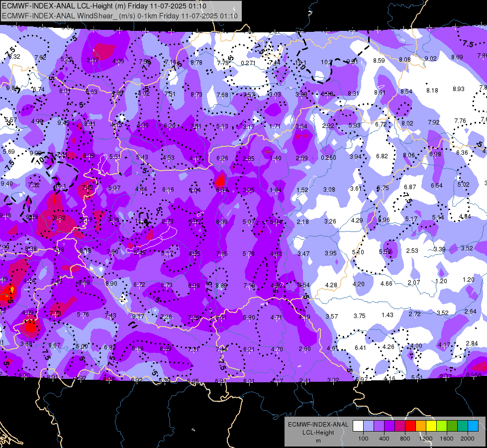The image size is (487, 448).
Task: Click the wind shear value '1.40'
Action: click(276, 158)
